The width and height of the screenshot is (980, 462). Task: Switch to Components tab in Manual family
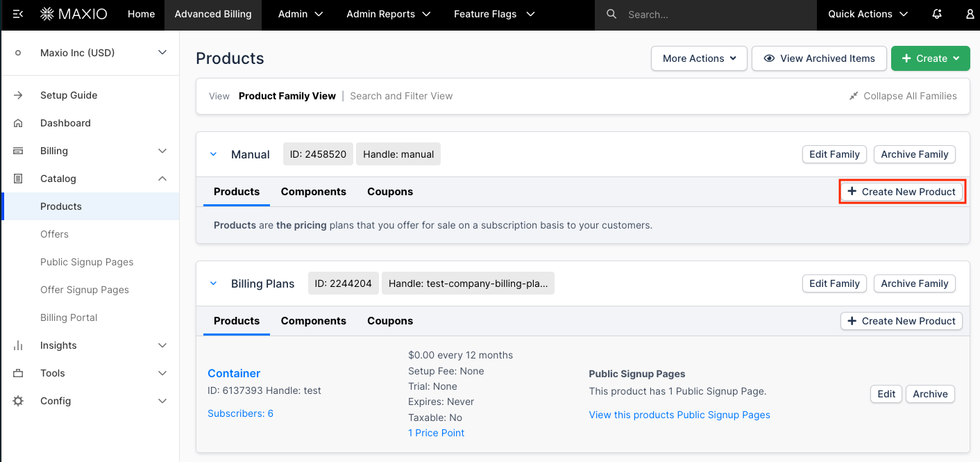(313, 192)
